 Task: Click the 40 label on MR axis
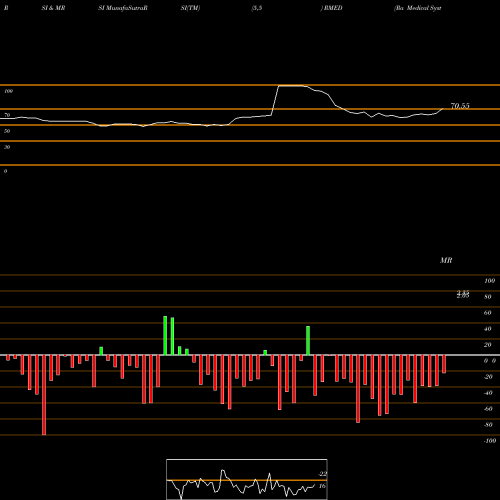click(x=488, y=329)
